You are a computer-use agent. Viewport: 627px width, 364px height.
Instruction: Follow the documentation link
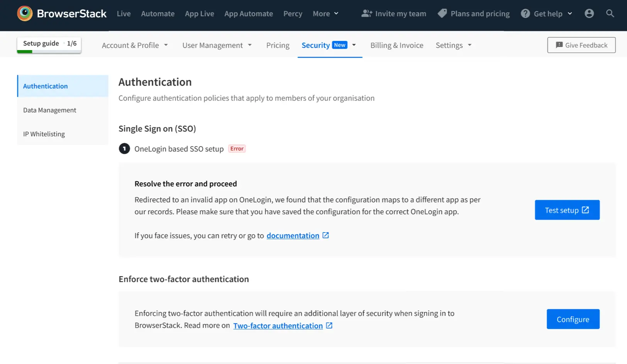coord(293,236)
